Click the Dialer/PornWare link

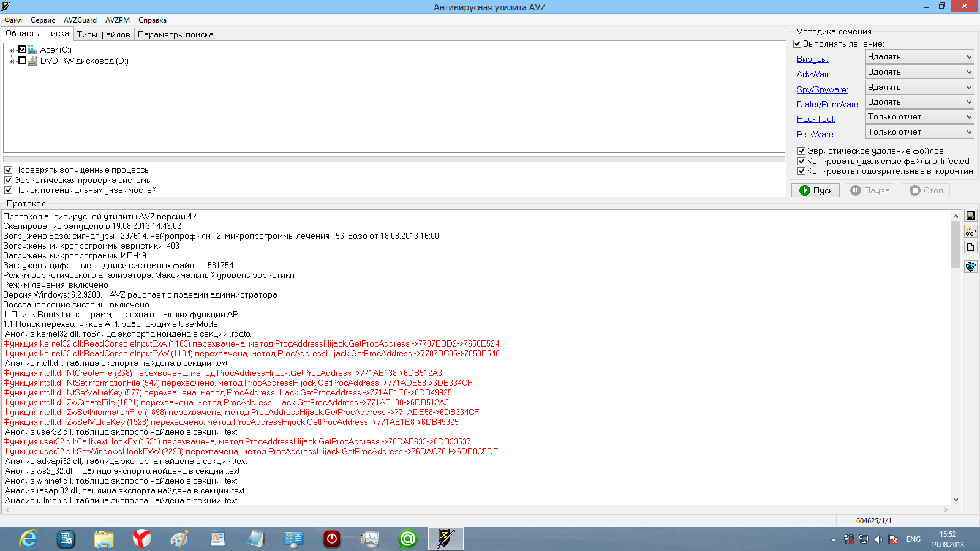point(829,104)
